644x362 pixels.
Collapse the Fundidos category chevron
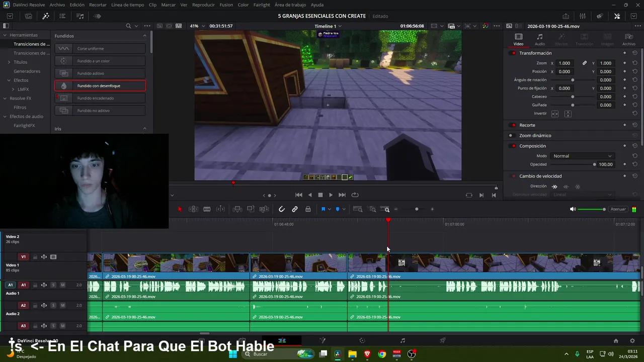tap(144, 36)
